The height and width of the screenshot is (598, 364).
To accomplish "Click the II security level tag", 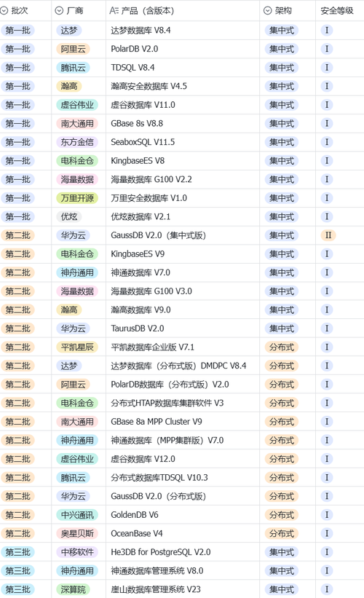I will 328,235.
